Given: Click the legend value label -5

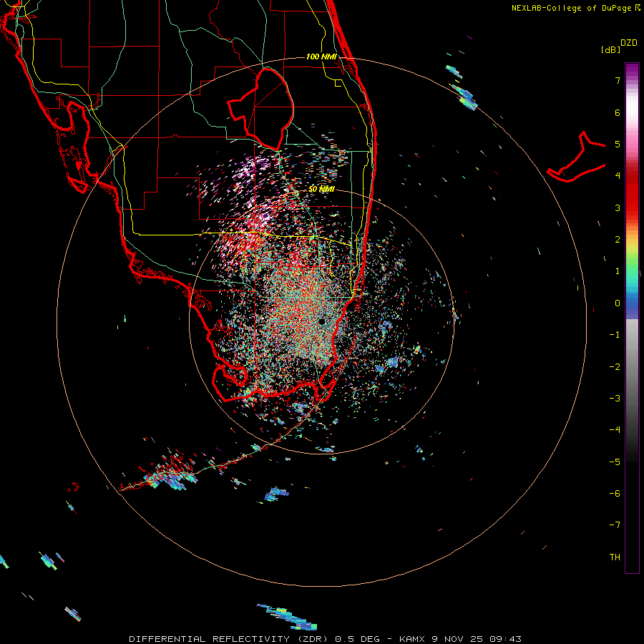Looking at the screenshot, I should pyautogui.click(x=615, y=462).
